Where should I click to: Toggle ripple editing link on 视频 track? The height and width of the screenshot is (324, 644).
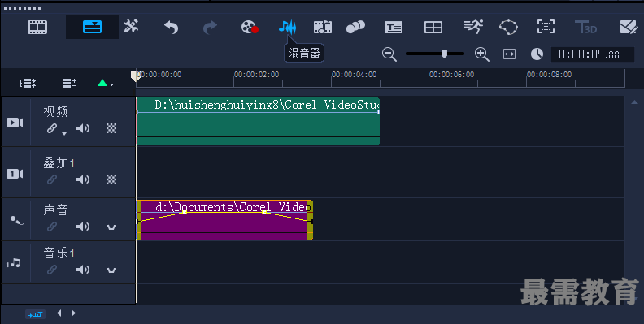pyautogui.click(x=52, y=128)
